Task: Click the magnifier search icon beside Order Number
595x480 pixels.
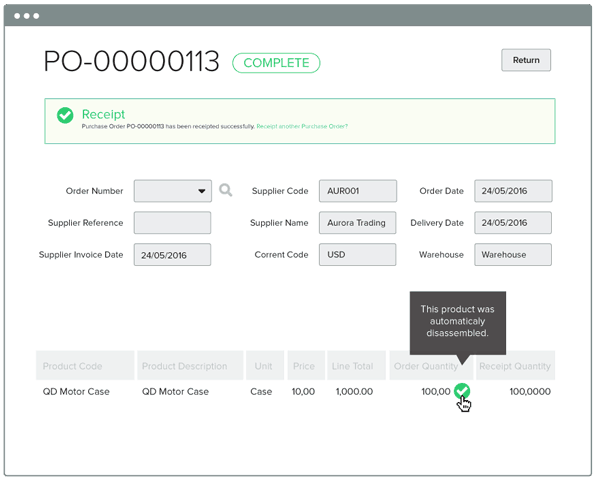Action: [225, 190]
